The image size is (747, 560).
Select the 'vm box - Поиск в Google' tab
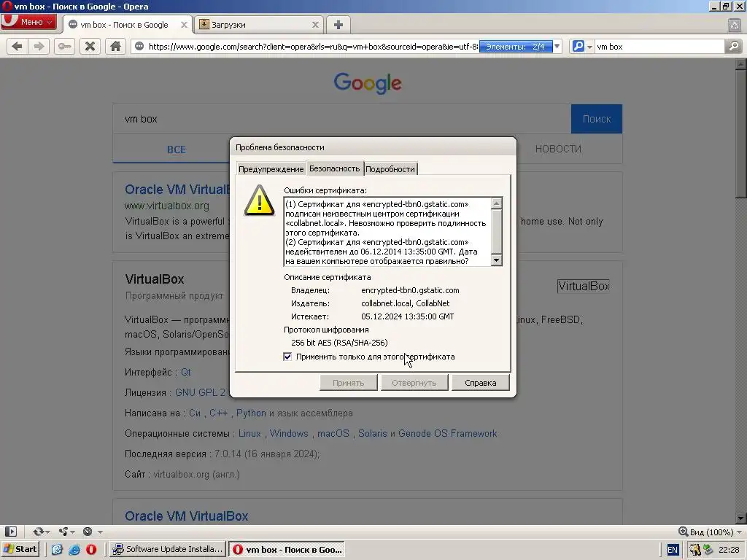point(127,25)
